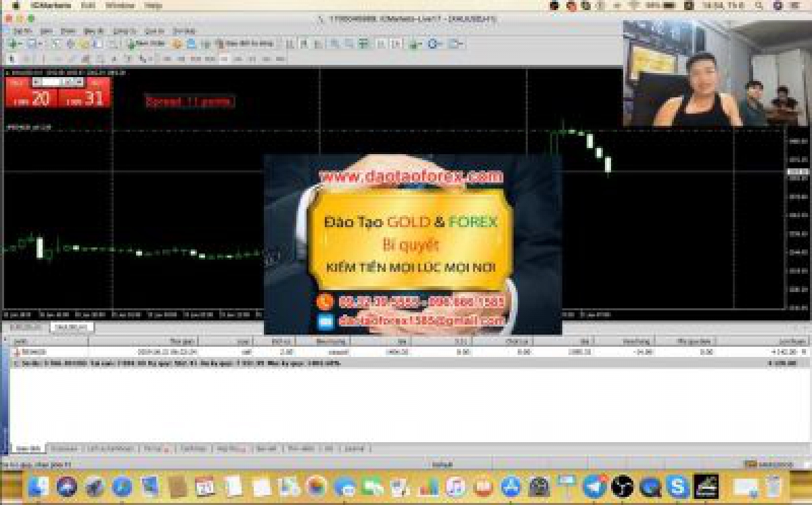Image resolution: width=812 pixels, height=505 pixels.
Task: Close the open xauusd order with X
Action: [804, 352]
